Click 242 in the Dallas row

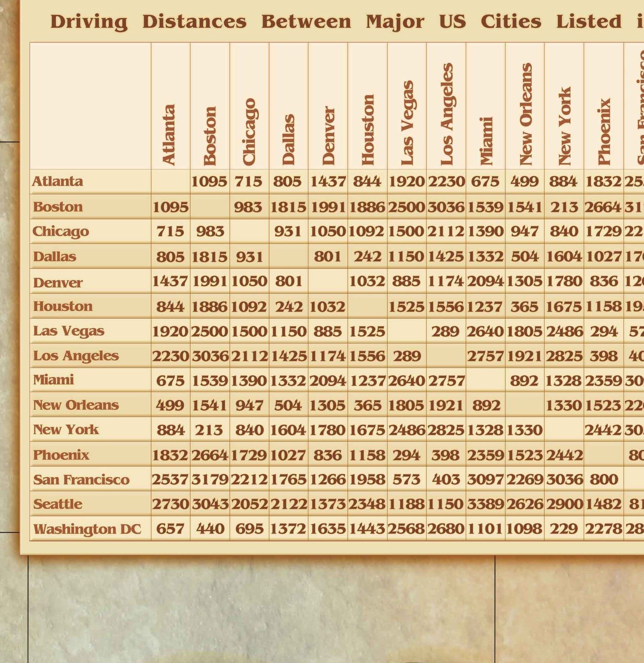point(367,256)
